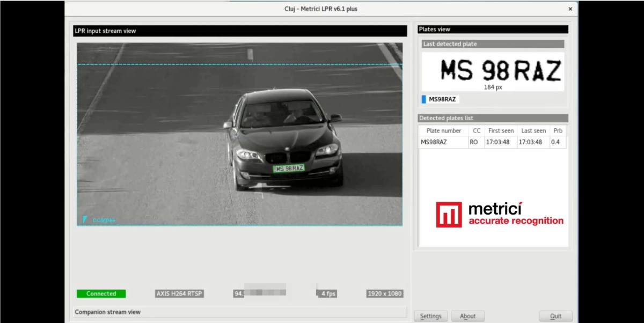This screenshot has height=323, width=644.
Task: Click the COMING direction arrow icon
Action: click(85, 219)
